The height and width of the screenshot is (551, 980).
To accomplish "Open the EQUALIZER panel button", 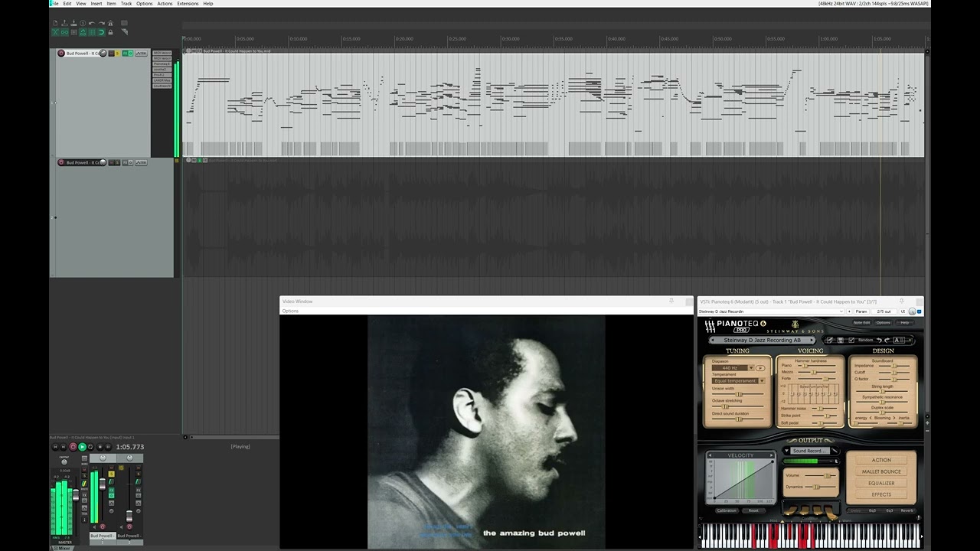I will [881, 483].
